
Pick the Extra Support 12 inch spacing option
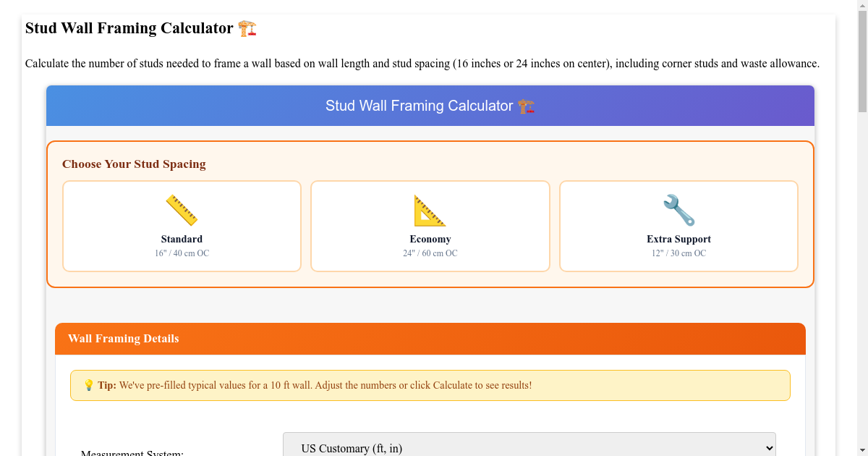[678, 226]
